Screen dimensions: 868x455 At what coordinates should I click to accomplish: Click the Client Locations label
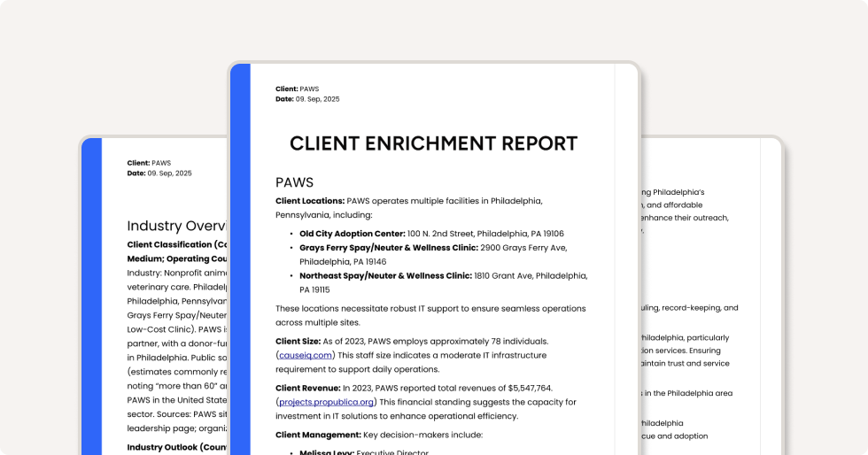coord(310,201)
